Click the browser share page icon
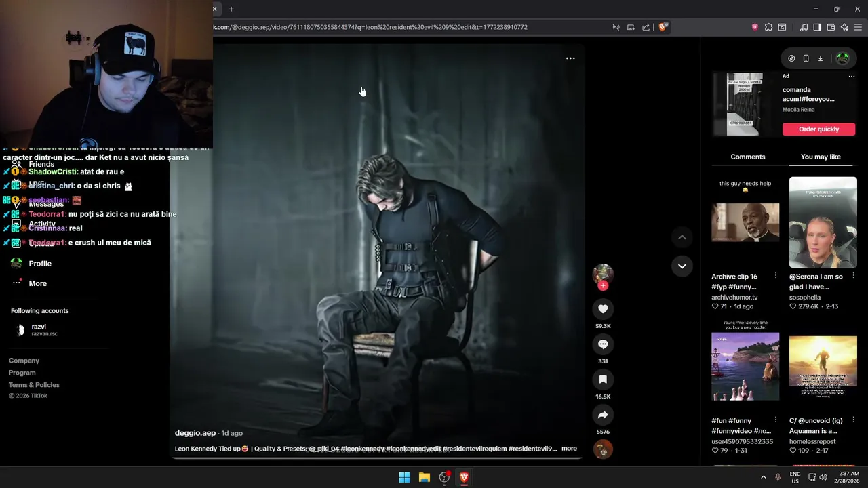The height and width of the screenshot is (488, 868). click(x=646, y=27)
